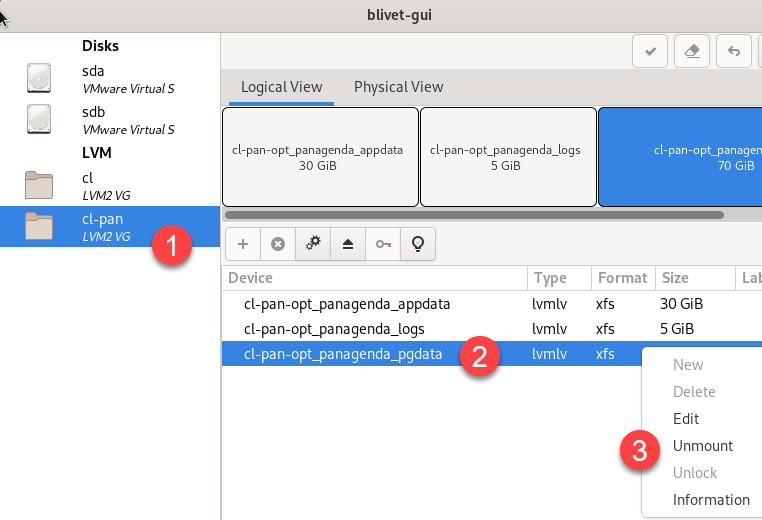Image resolution: width=762 pixels, height=520 pixels.
Task: Click the 30 GiB size cell
Action: pyautogui.click(x=681, y=304)
